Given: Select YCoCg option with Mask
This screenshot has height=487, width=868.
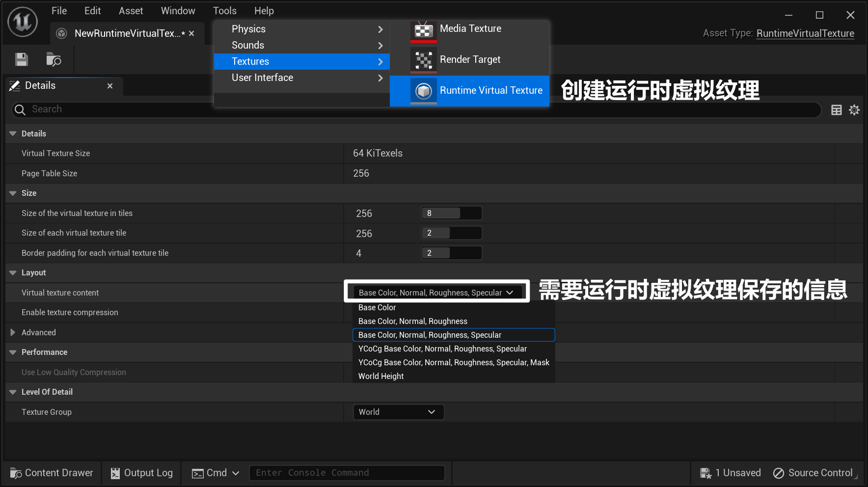Looking at the screenshot, I should click(454, 363).
